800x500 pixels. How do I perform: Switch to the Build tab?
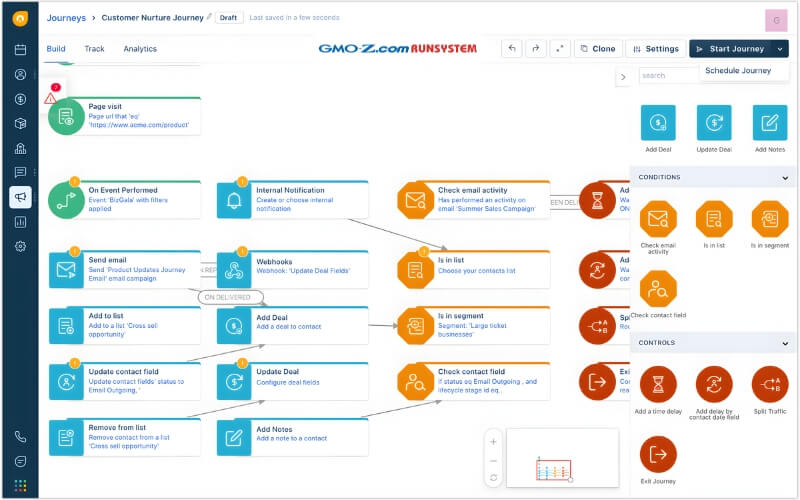click(56, 49)
